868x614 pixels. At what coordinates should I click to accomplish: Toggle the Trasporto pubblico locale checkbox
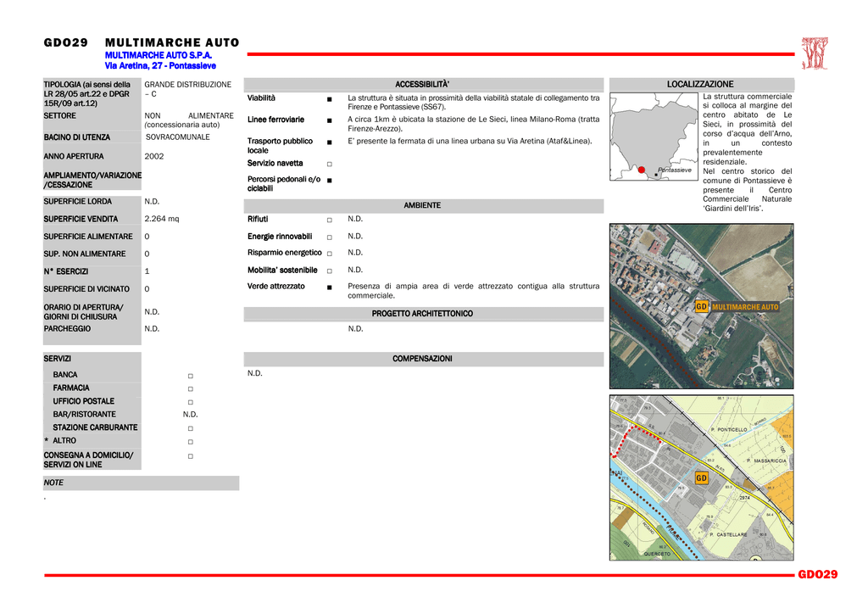coord(330,142)
